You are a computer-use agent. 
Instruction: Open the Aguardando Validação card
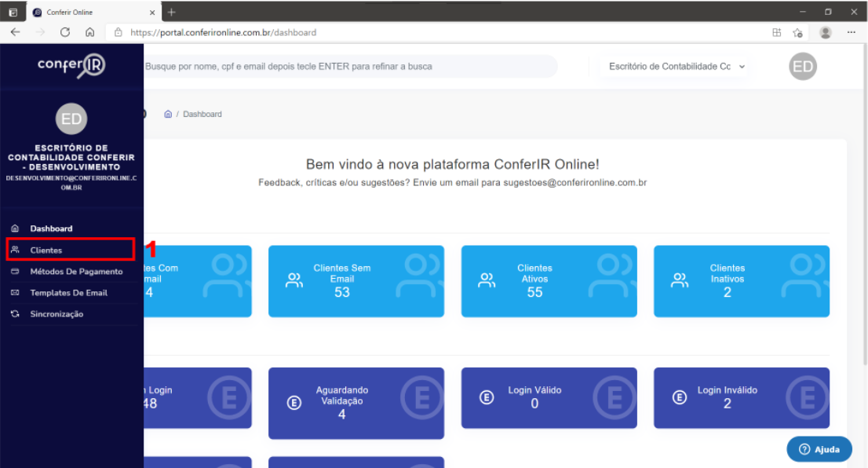[x=356, y=403]
